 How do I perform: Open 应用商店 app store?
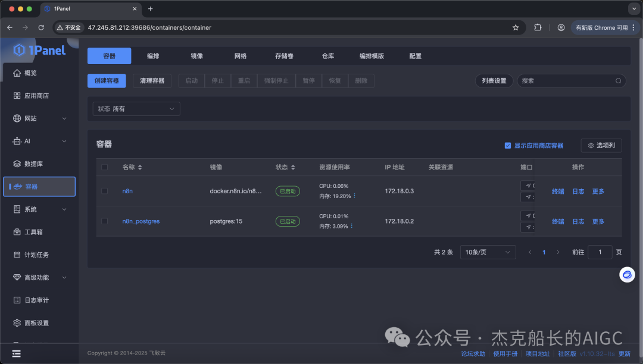[31, 96]
